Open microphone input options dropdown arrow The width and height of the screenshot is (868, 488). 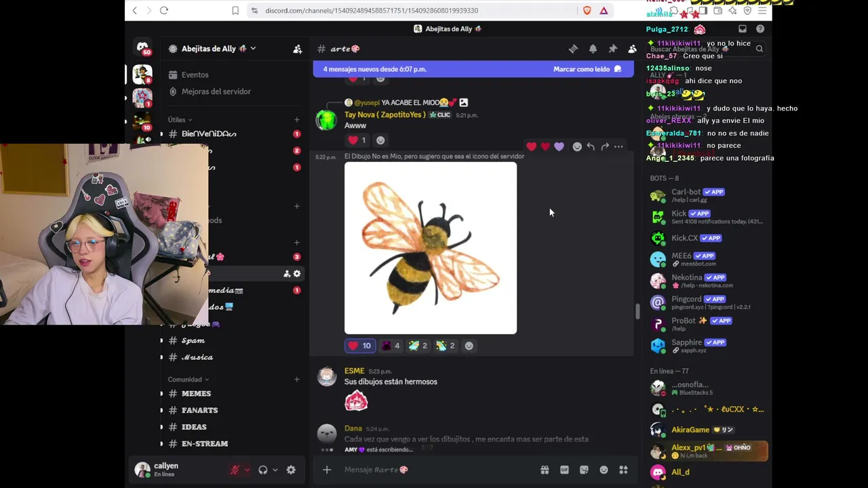[247, 470]
